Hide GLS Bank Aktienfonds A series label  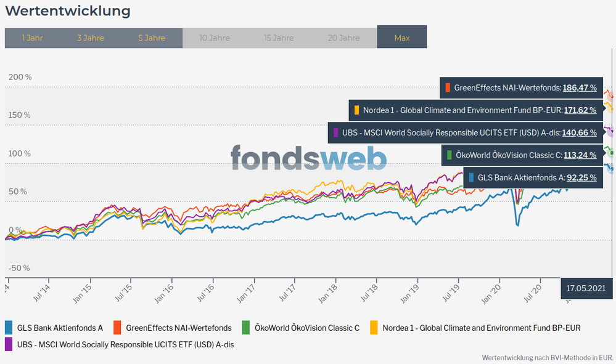[x=60, y=328]
